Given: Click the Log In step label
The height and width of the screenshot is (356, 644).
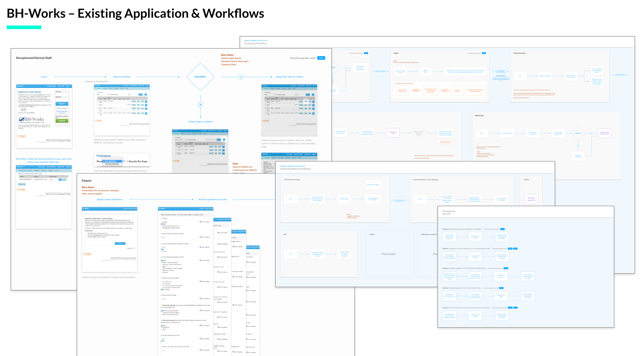Looking at the screenshot, I should click(44, 77).
